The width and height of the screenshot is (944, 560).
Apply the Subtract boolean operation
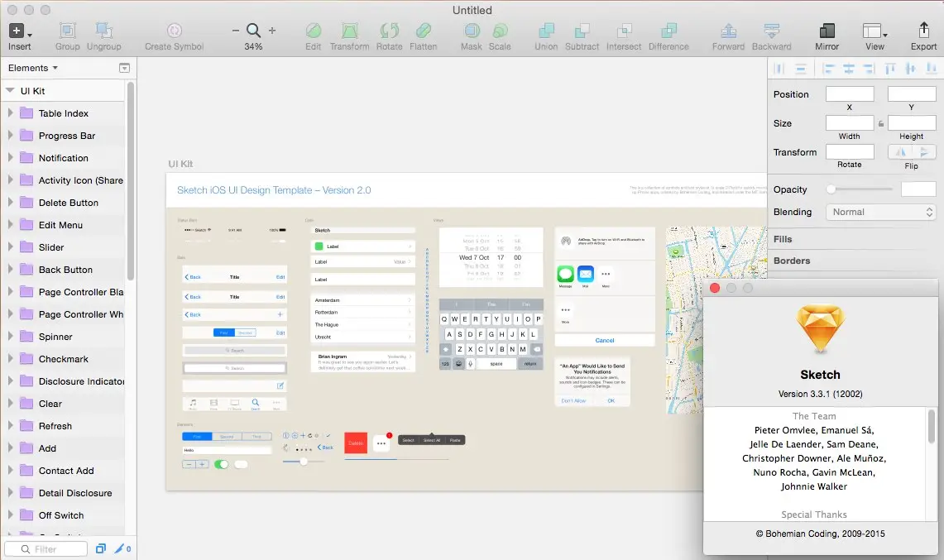tap(582, 31)
